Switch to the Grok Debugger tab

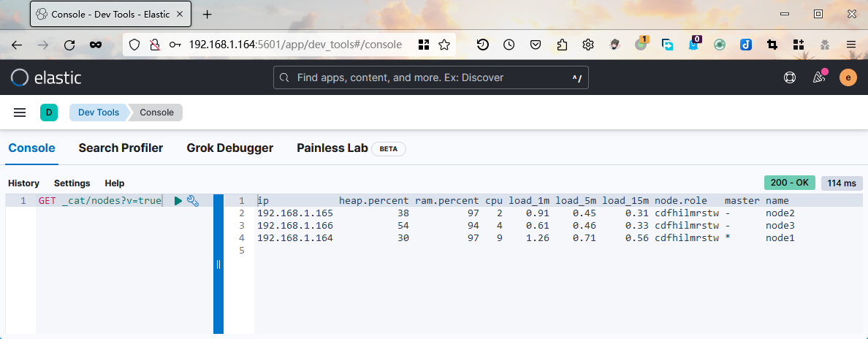click(x=229, y=148)
